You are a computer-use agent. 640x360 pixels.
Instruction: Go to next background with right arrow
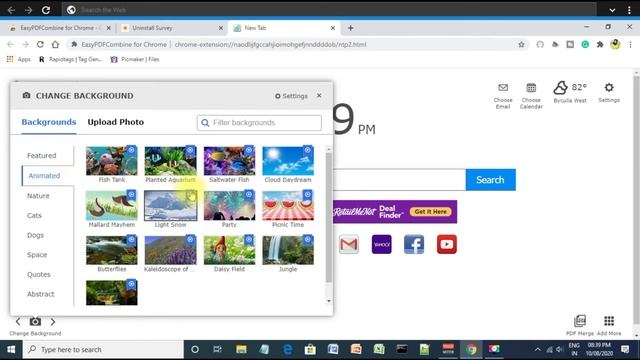[53, 322]
